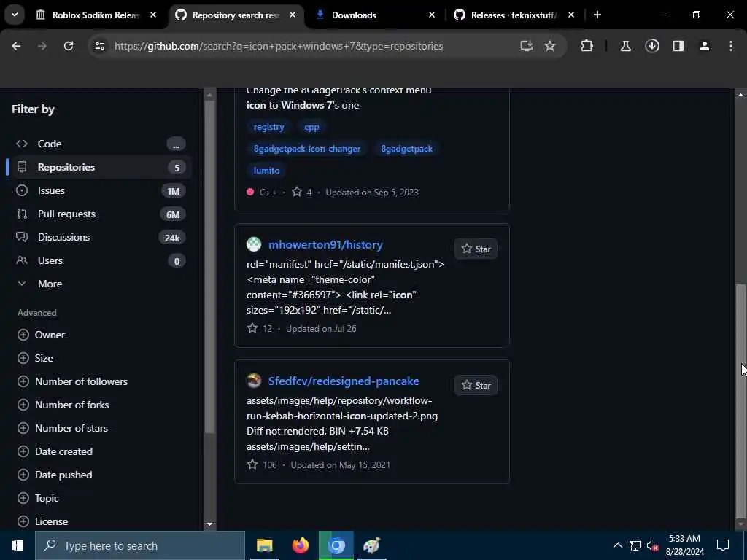Open the Sfedfcv/redesigned-pancake repository
747x560 pixels.
[344, 381]
